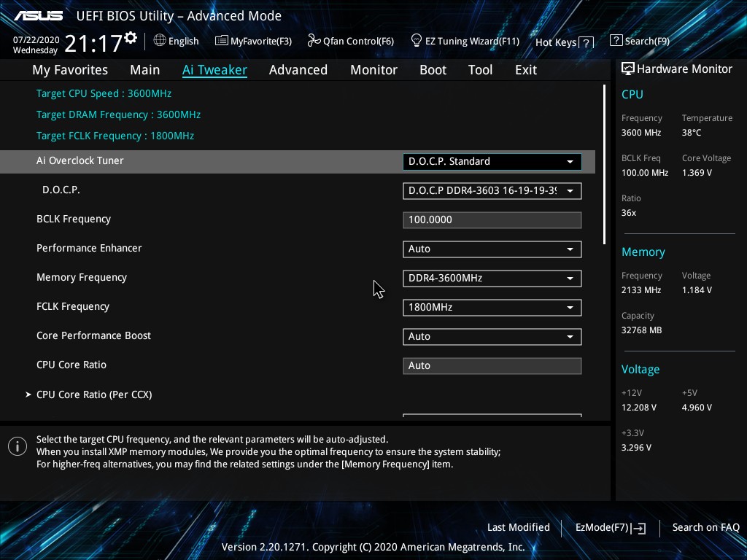This screenshot has height=560, width=747.
Task: Expand CPU Core Ratio (Per CCX)
Action: coord(94,394)
